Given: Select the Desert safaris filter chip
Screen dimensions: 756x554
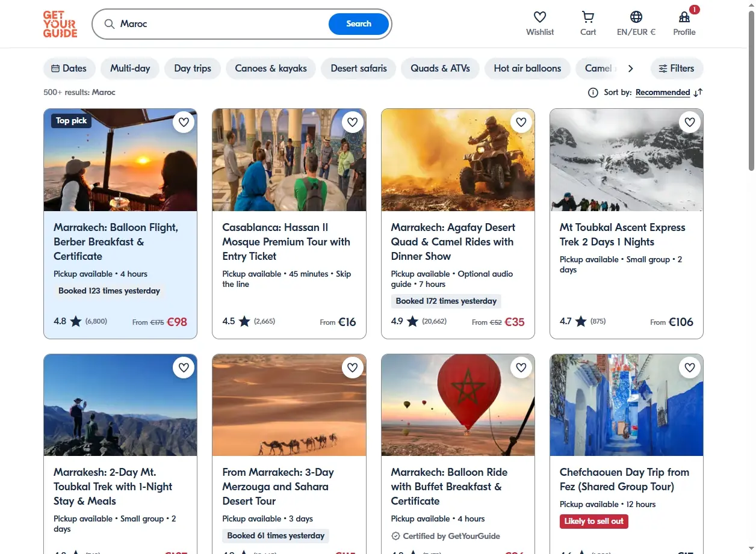Looking at the screenshot, I should (x=359, y=69).
